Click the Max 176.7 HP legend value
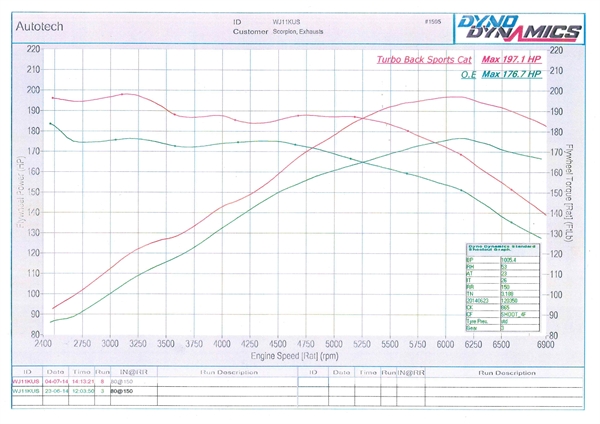 pyautogui.click(x=512, y=74)
